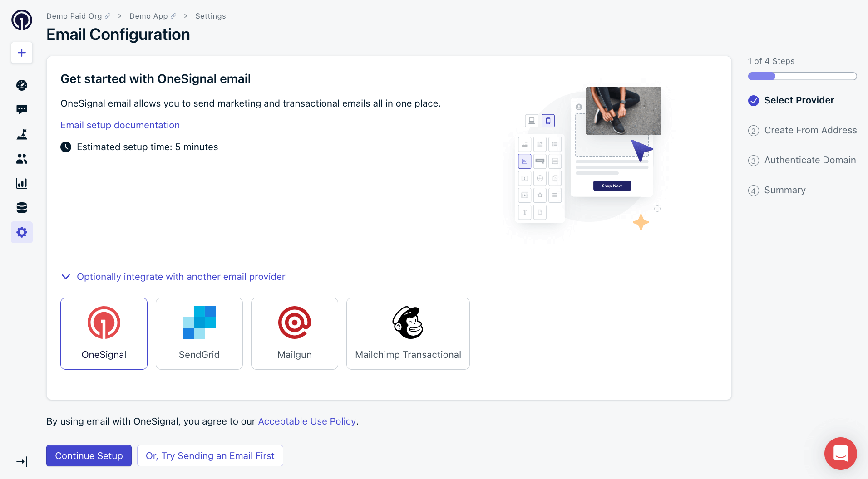Select the SendGrid provider card
Image resolution: width=868 pixels, height=479 pixels.
199,333
